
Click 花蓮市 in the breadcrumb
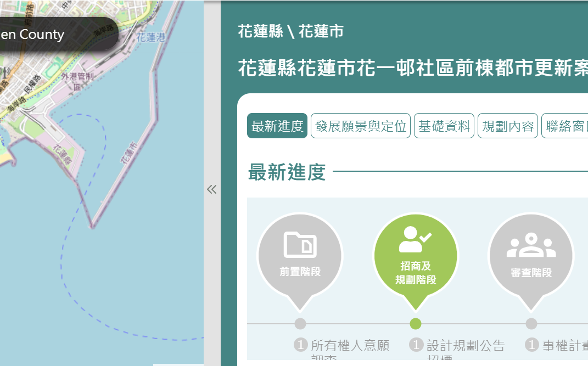click(321, 32)
